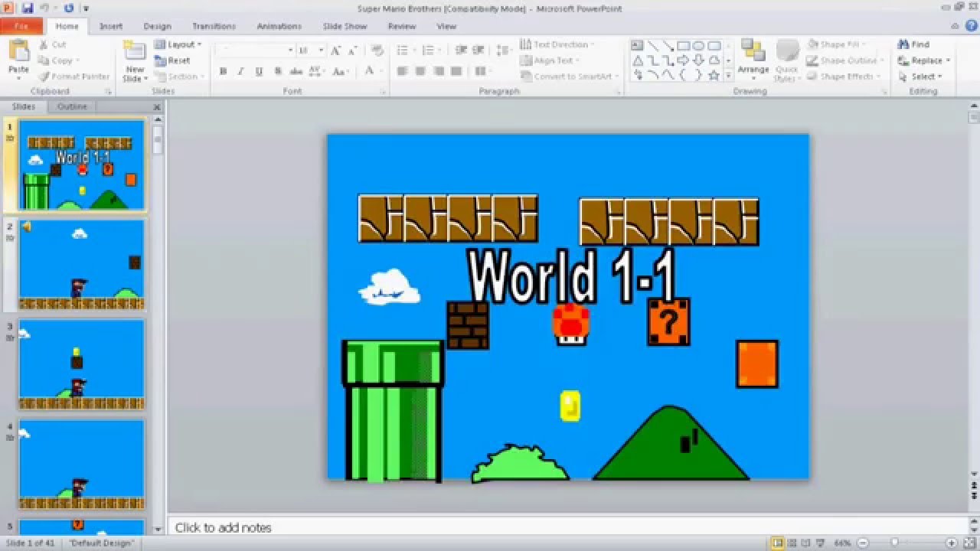980x551 pixels.
Task: Click the Cut command
Action: 53,44
